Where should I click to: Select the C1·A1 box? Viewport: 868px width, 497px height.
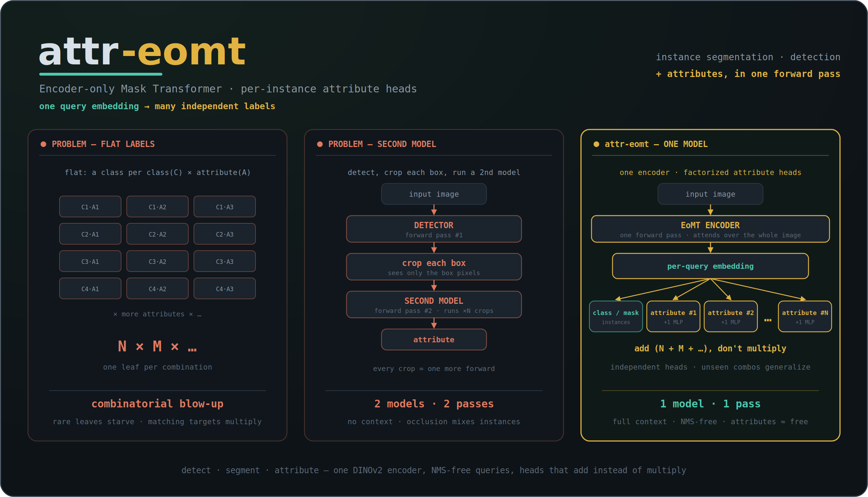click(90, 206)
